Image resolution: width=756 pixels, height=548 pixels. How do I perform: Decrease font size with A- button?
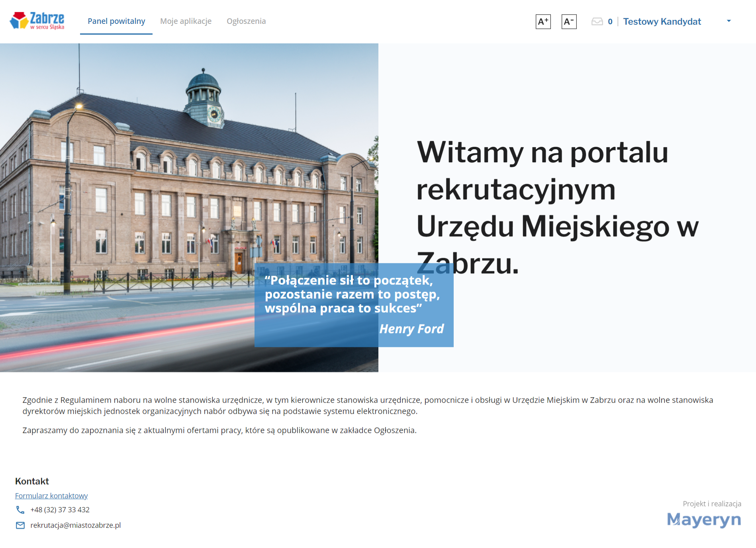[569, 21]
